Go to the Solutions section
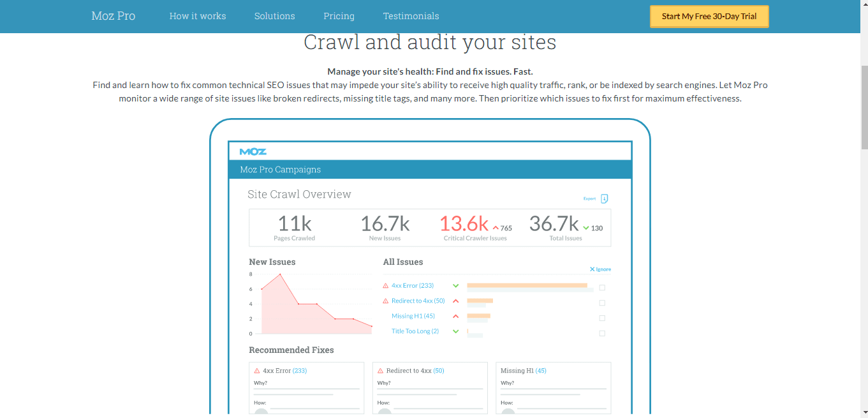Screen dimensions: 868x418 pos(275,16)
